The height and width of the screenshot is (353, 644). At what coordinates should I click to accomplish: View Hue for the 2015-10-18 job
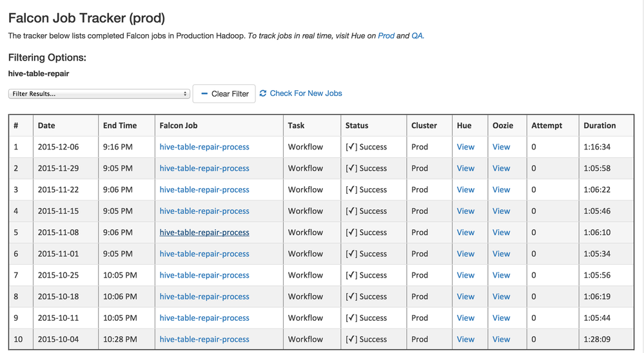click(465, 296)
